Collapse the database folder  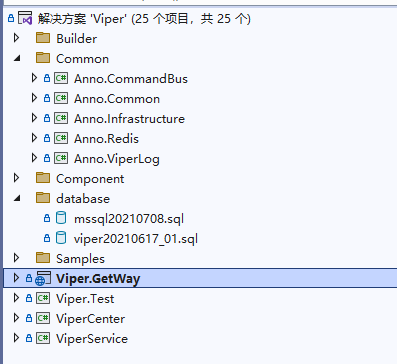click(x=17, y=199)
